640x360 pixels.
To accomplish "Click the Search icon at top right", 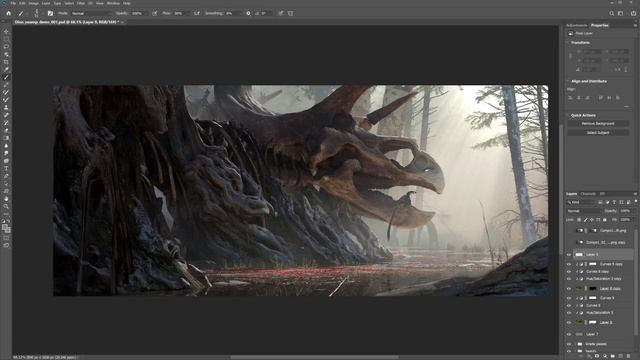I will [x=611, y=13].
